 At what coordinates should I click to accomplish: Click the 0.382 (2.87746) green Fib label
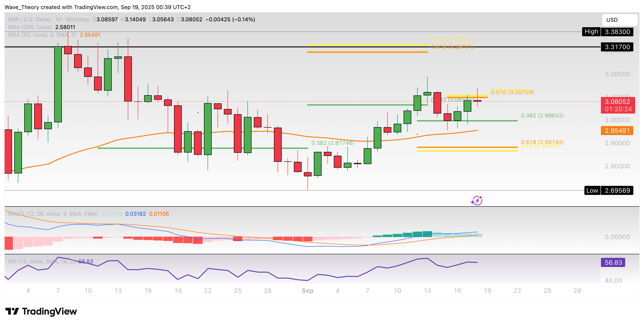332,143
